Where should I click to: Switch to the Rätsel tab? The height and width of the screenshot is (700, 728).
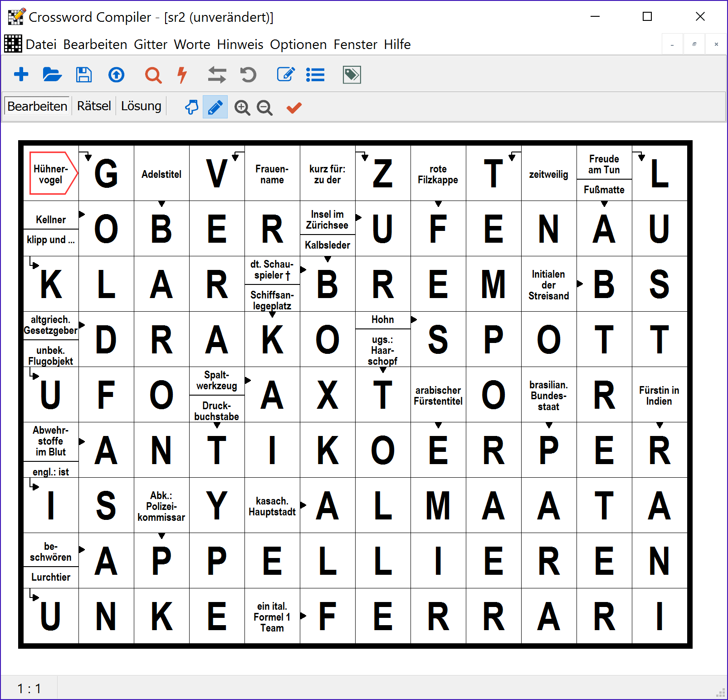tap(93, 105)
